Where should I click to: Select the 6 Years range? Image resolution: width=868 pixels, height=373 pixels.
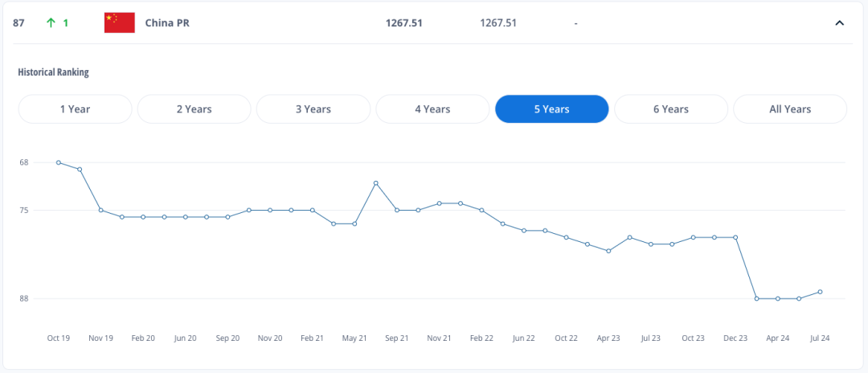(x=671, y=109)
